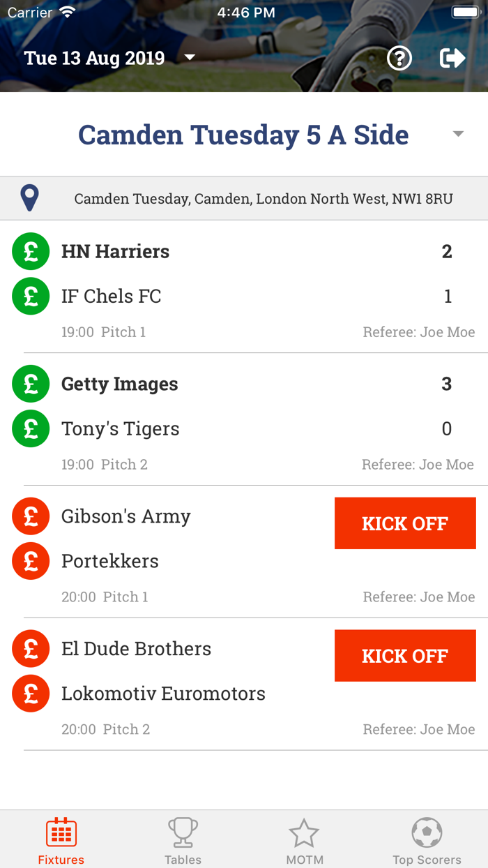
Task: Switch to the Tables tab
Action: pos(183,839)
